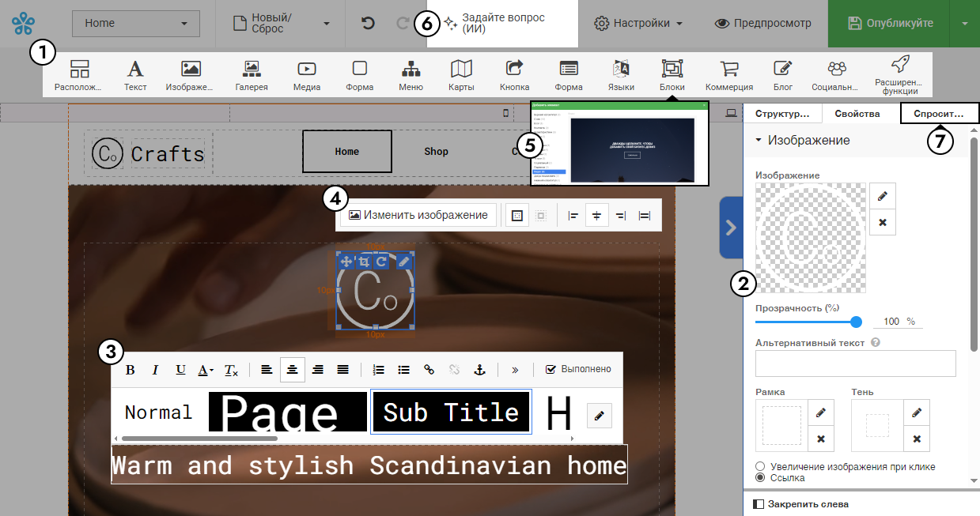Screen dimensions: 980x516
Task: Open Расширенные функции rocket icon
Action: pyautogui.click(x=900, y=76)
